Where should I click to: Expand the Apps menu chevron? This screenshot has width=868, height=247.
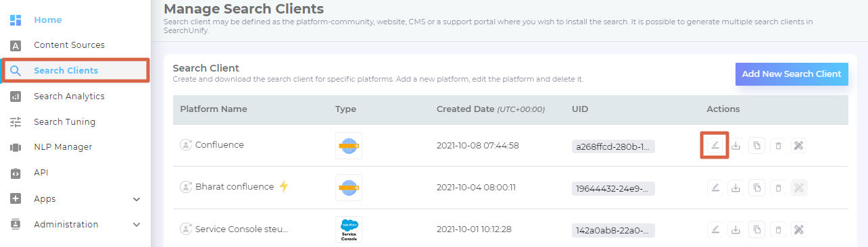(137, 199)
